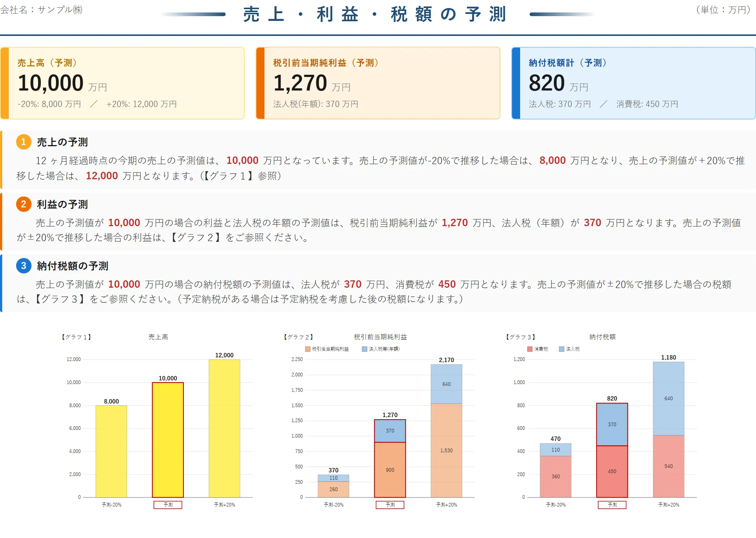756x538 pixels.
Task: Click the 売上・利益・税額の予測 page title
Action: 375,14
